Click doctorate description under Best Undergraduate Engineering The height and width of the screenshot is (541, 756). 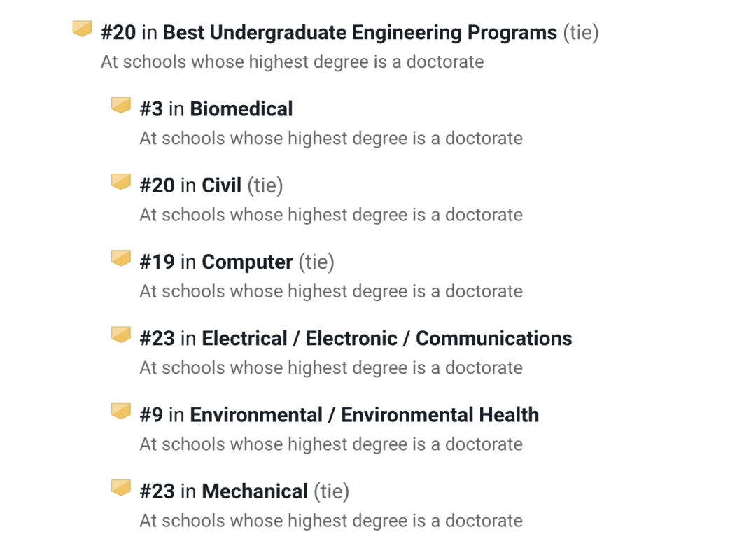tap(292, 62)
